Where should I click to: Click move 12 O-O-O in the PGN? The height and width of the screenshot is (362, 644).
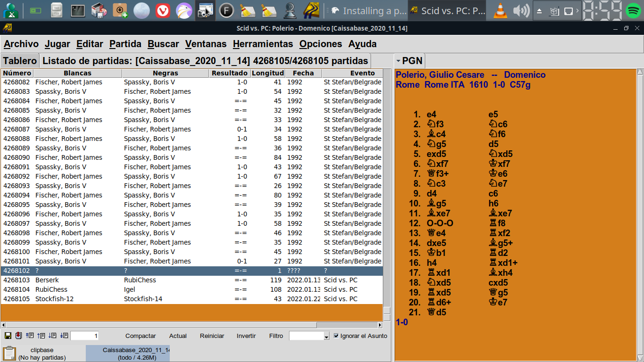tap(440, 223)
